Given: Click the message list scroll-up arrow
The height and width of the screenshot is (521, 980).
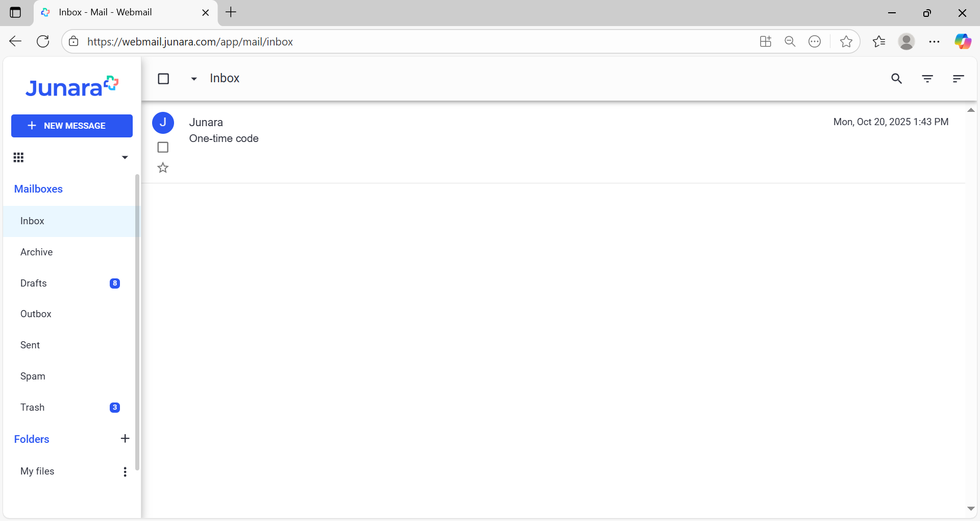Looking at the screenshot, I should pos(971,110).
